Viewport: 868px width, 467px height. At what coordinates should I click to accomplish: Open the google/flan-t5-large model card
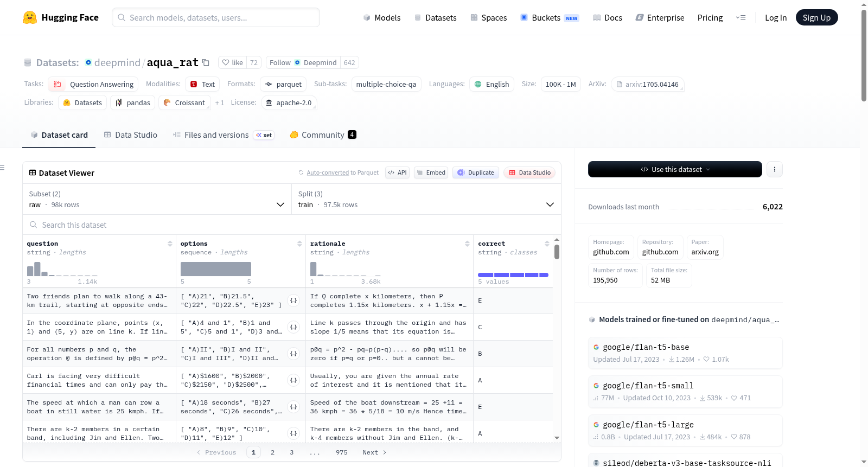[685, 431]
